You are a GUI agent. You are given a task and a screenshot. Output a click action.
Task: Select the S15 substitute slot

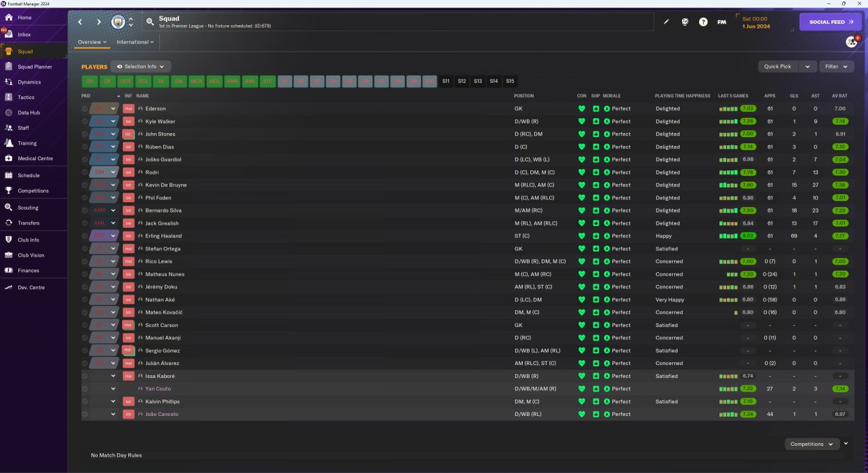(510, 81)
